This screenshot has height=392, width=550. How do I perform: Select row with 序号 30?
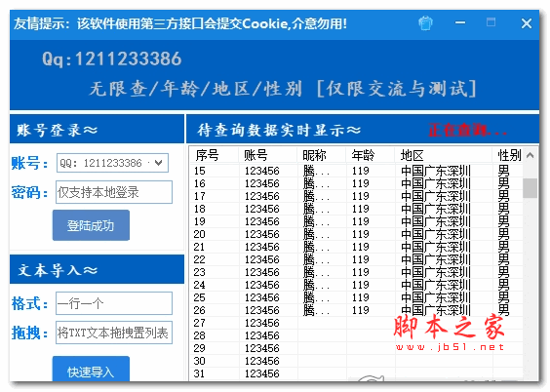(x=356, y=361)
